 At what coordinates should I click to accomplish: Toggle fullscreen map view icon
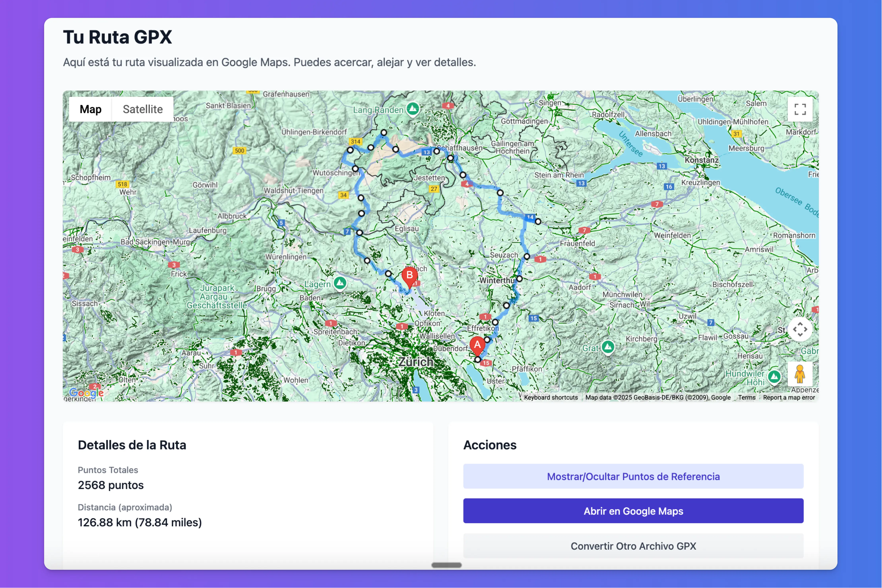click(x=800, y=109)
